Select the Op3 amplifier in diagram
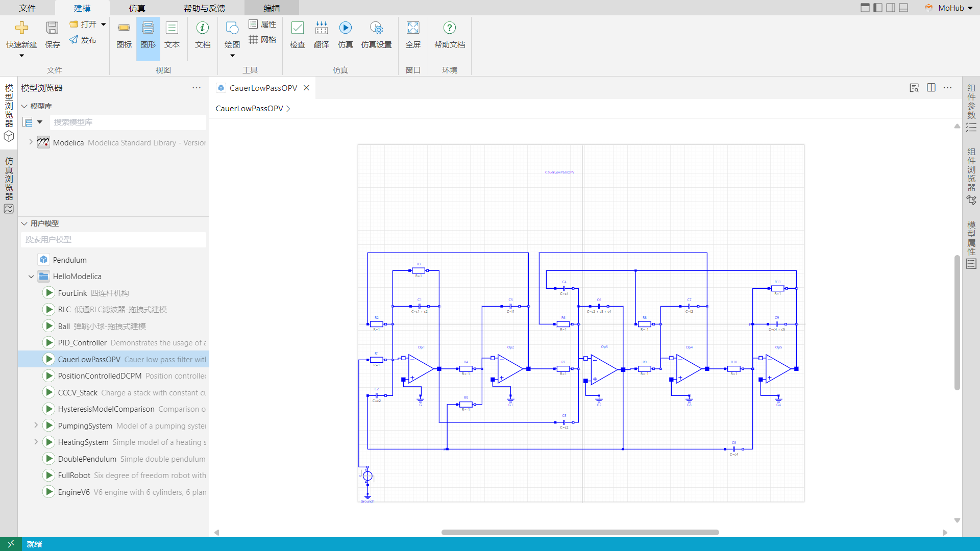This screenshot has width=980, height=551. (x=604, y=368)
